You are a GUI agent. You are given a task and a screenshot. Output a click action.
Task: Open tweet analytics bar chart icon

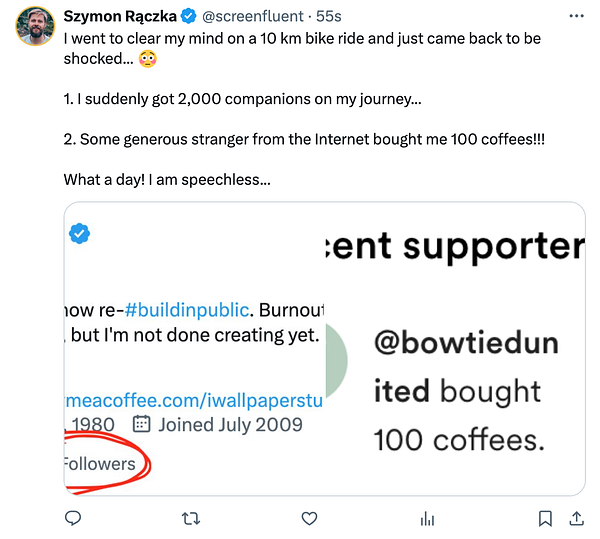[427, 518]
